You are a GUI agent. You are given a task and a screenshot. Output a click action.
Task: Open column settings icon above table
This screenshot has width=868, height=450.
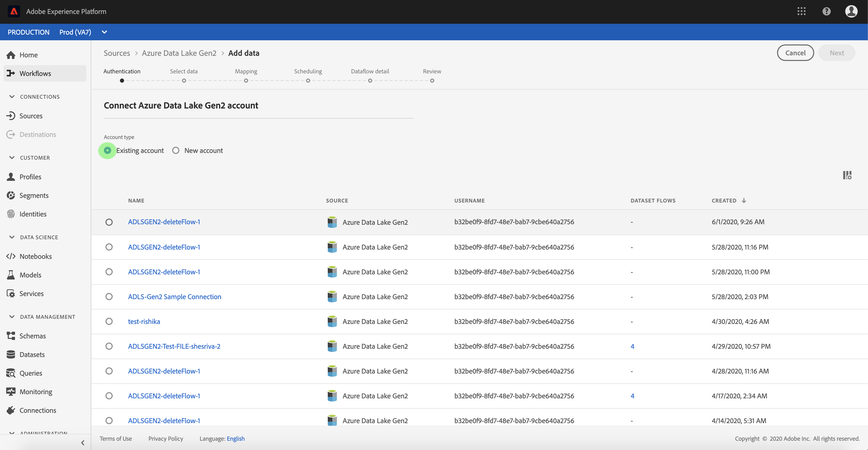pyautogui.click(x=847, y=175)
